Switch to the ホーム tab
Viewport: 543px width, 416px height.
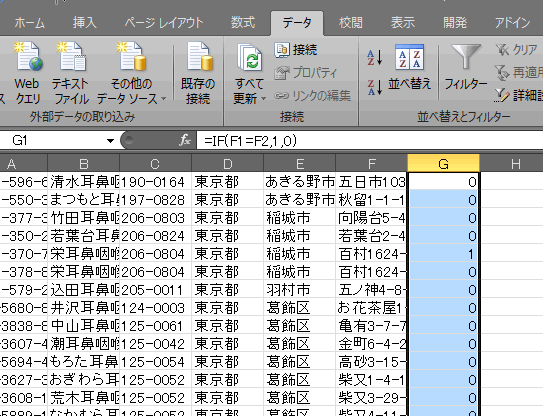[x=30, y=23]
